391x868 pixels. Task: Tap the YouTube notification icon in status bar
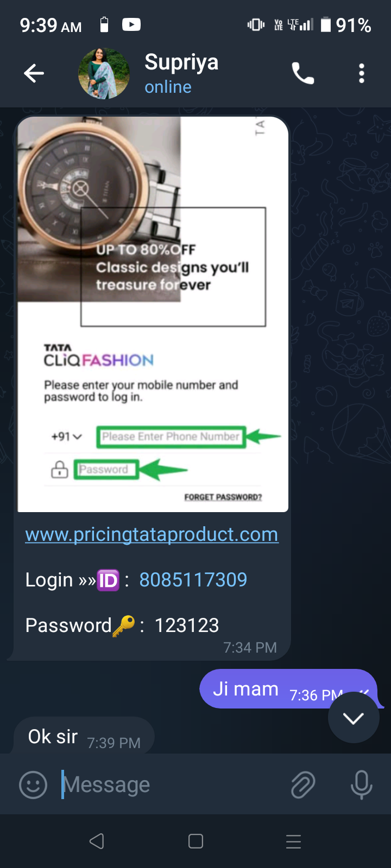pos(131,24)
